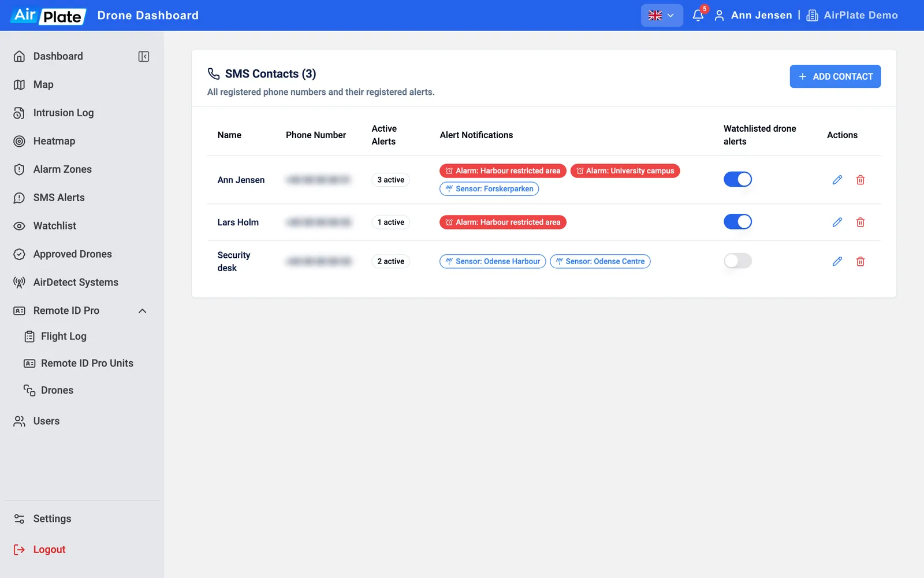
Task: Disable watchlisted alerts for Lars Holm
Action: pos(737,221)
